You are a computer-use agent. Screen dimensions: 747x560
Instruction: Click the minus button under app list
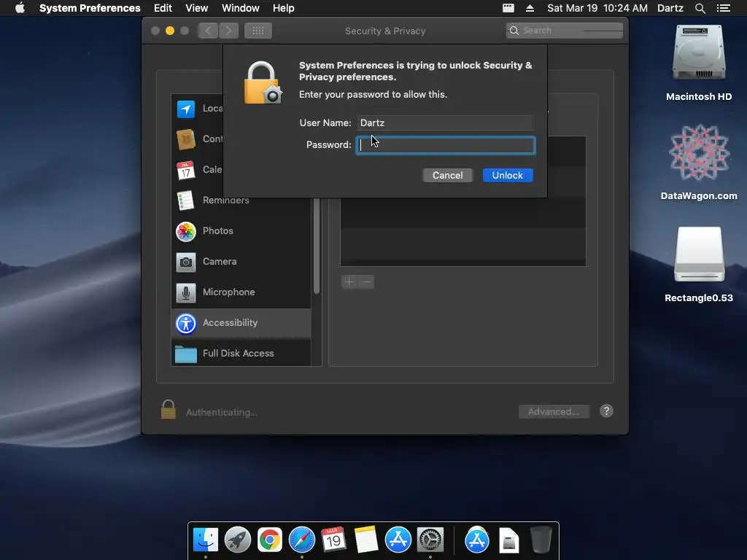pos(366,282)
